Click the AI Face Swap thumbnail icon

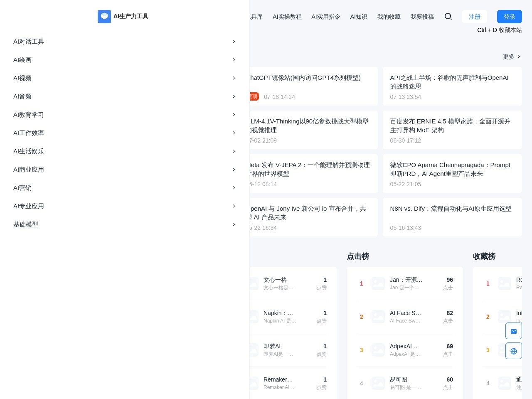(x=378, y=317)
